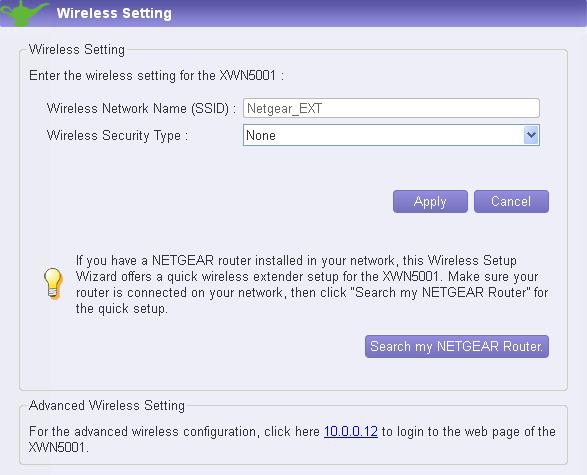Viewport: 587px width, 475px height.
Task: Click the Apply button
Action: [430, 201]
